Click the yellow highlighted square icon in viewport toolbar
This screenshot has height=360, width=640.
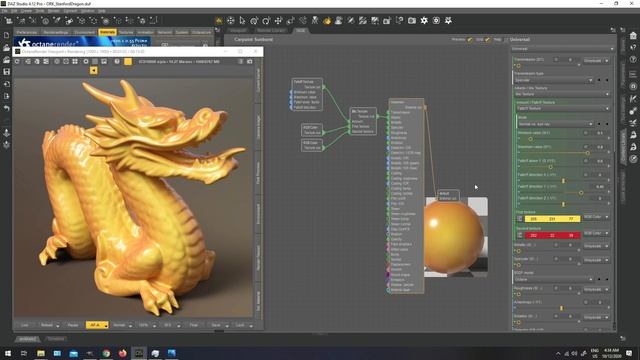click(128, 62)
